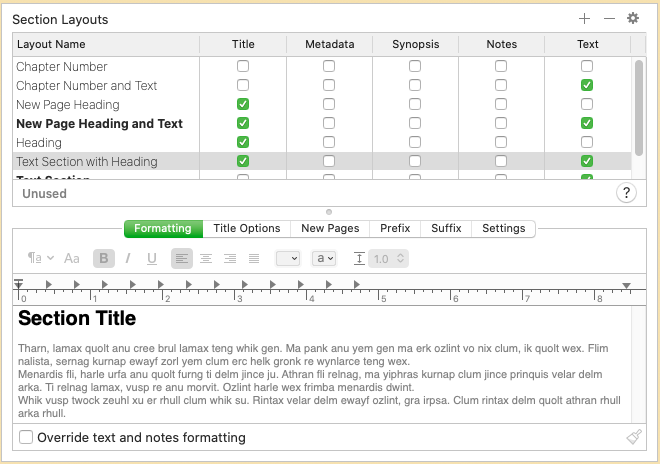The image size is (660, 464).
Task: Toggle underline formatting
Action: [x=152, y=258]
